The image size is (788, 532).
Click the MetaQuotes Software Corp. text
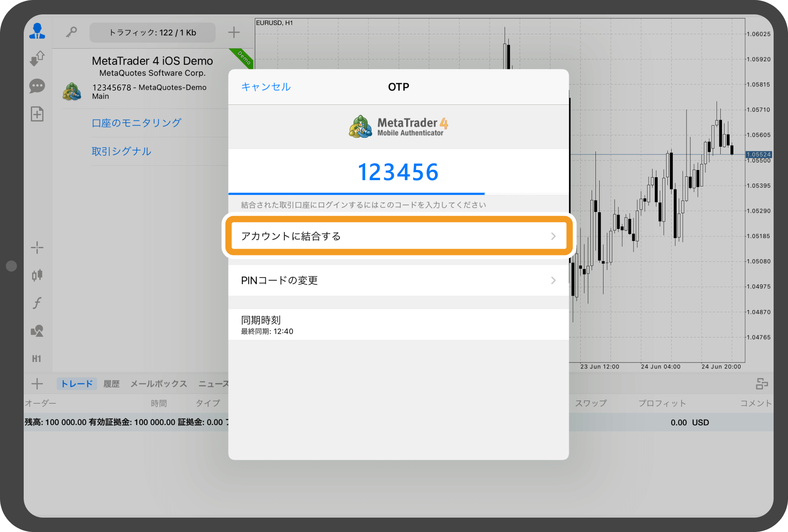click(152, 73)
